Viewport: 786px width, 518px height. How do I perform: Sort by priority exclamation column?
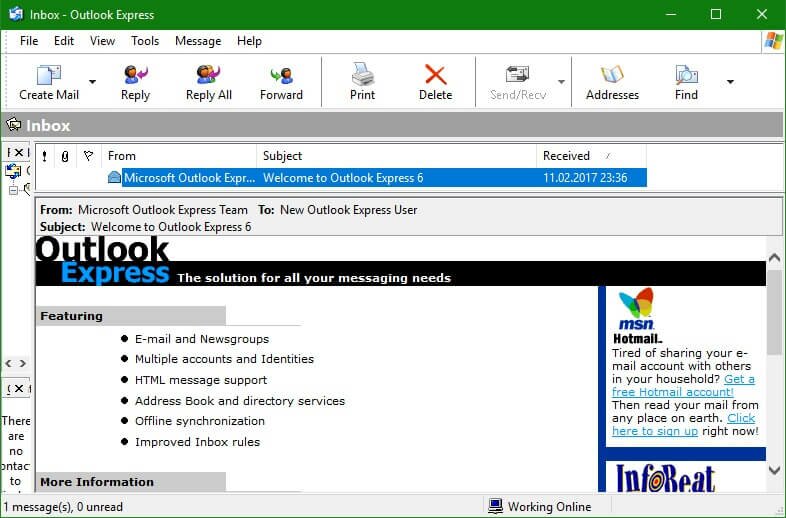(x=45, y=156)
